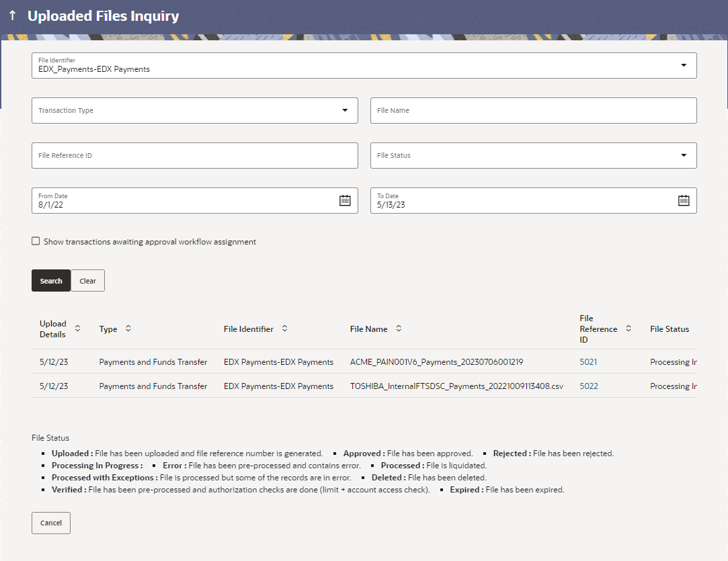Open the Transaction Type dropdown

click(345, 110)
